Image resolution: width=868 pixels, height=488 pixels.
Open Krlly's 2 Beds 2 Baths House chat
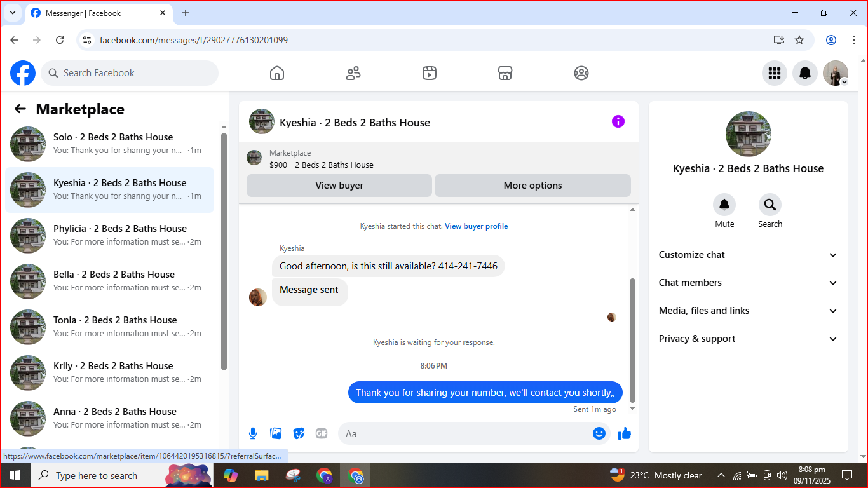[x=109, y=373]
